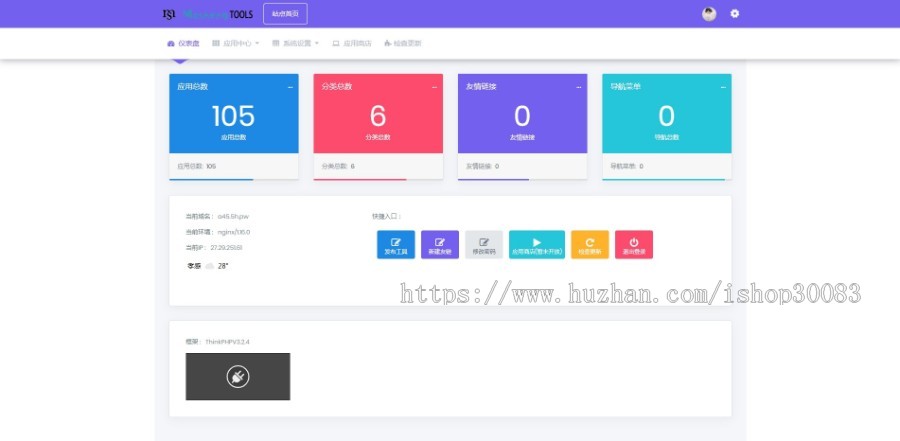
Task: Click the 105 value on blue card
Action: [x=234, y=117]
